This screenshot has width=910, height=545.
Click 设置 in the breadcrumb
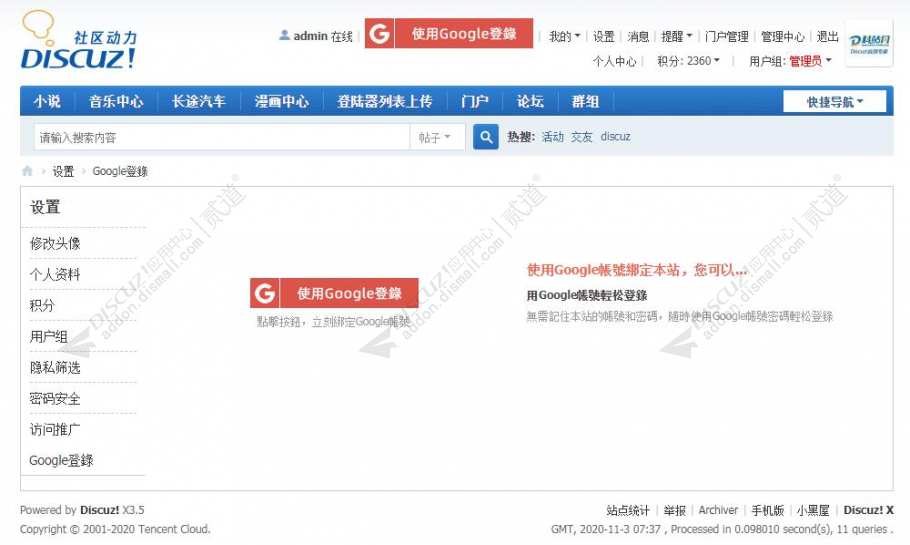pos(63,171)
